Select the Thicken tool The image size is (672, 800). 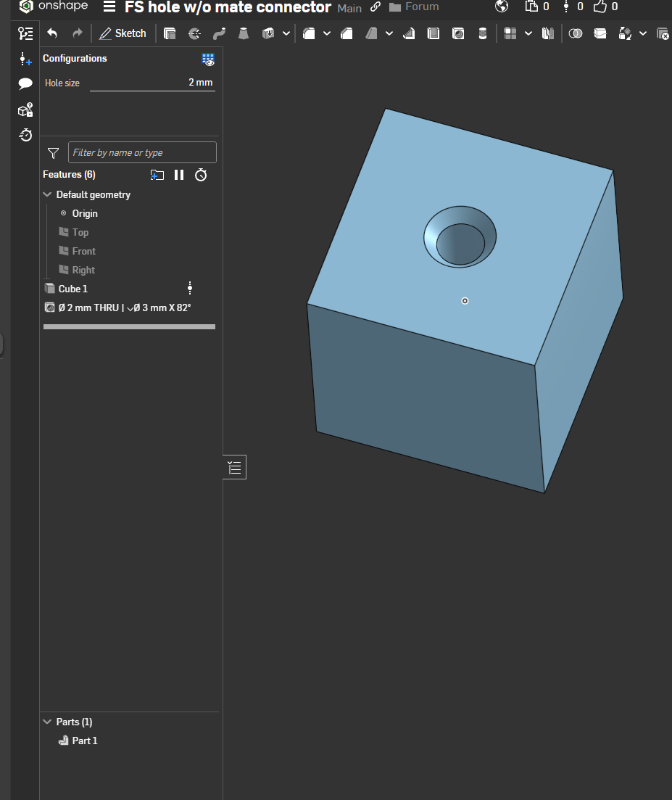pos(268,33)
